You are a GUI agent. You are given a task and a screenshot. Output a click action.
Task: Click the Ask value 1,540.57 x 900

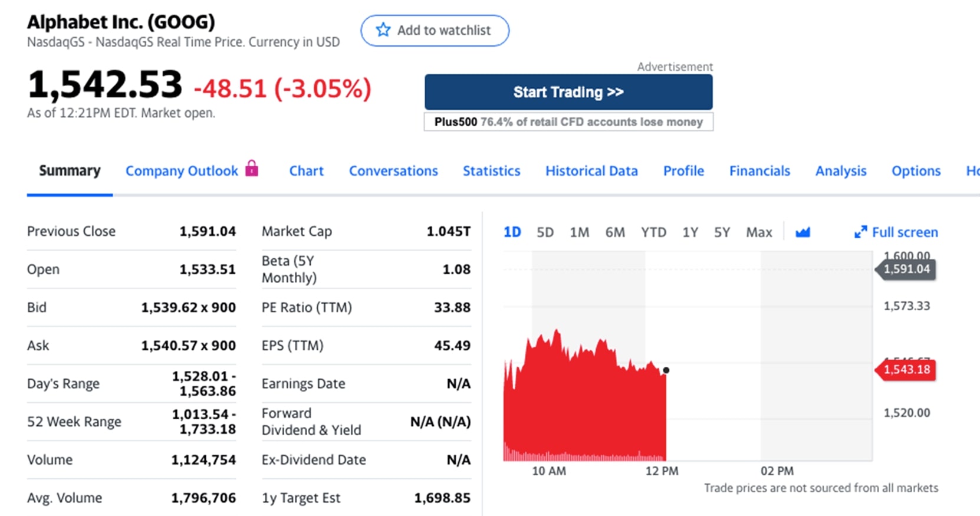point(188,346)
